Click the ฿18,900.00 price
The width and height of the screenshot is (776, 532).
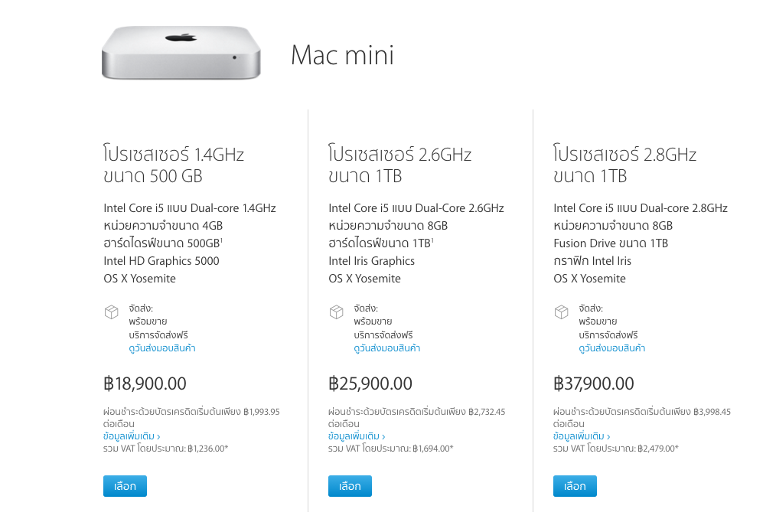[x=145, y=383]
